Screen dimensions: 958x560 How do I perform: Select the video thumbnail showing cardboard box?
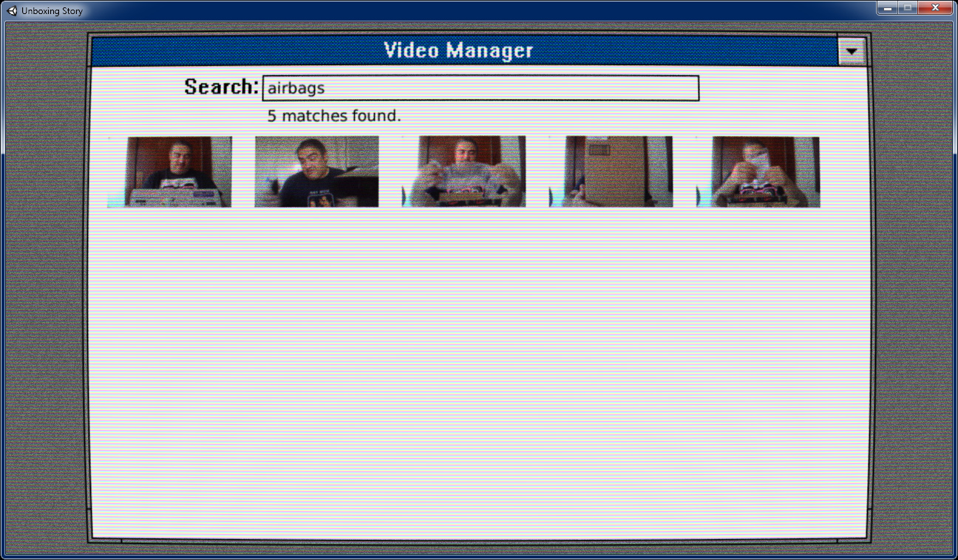coord(611,171)
